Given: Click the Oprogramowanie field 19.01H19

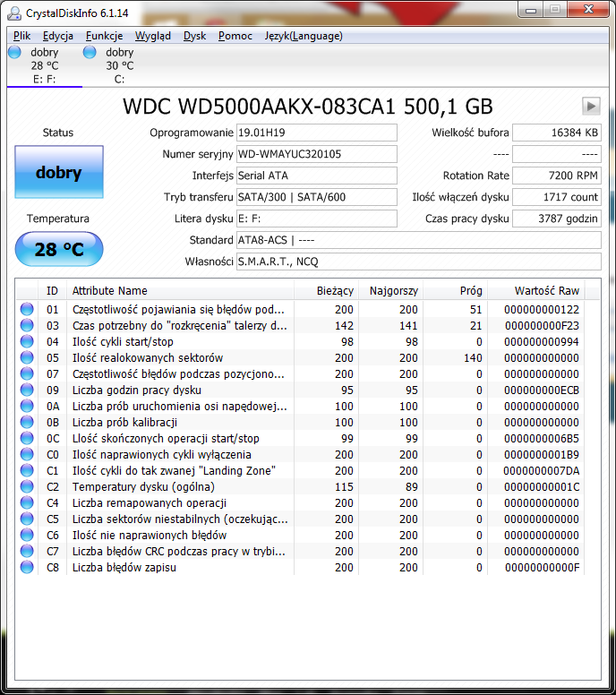Looking at the screenshot, I should point(316,133).
